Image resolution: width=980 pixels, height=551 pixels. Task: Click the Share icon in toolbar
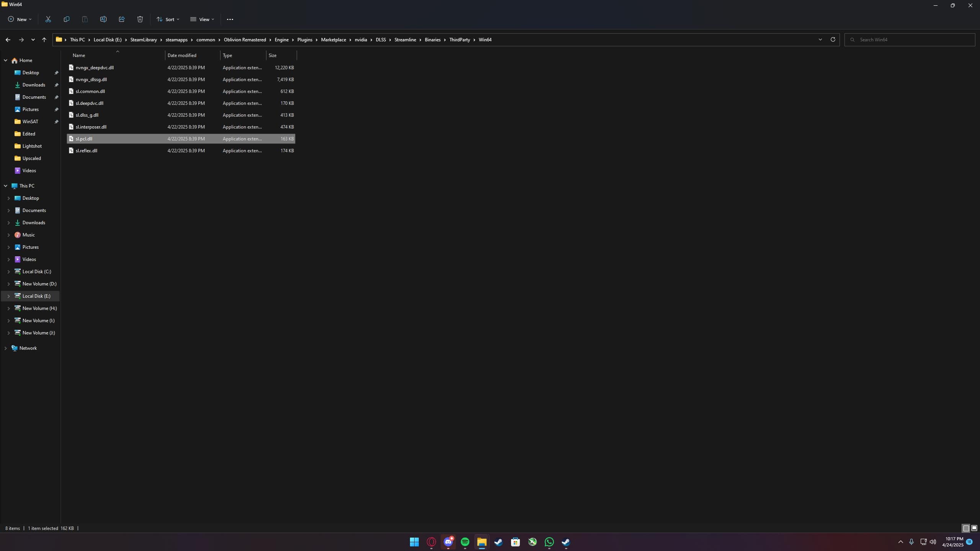[x=122, y=19]
